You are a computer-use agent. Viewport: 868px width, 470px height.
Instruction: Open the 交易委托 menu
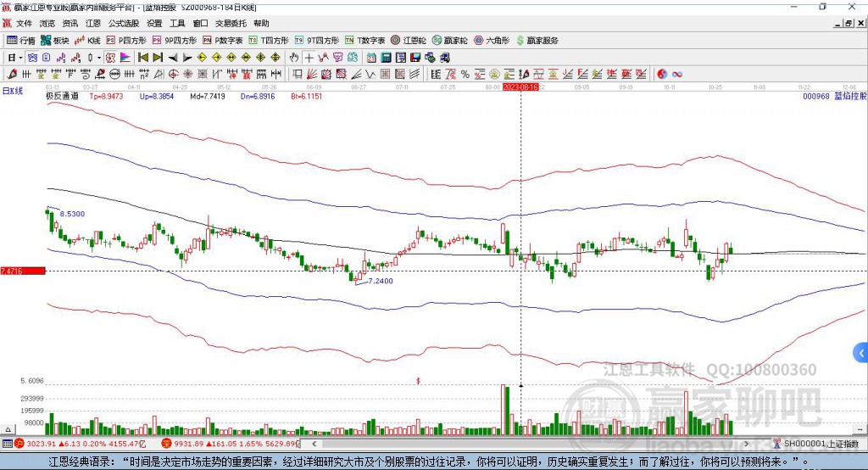click(x=231, y=23)
